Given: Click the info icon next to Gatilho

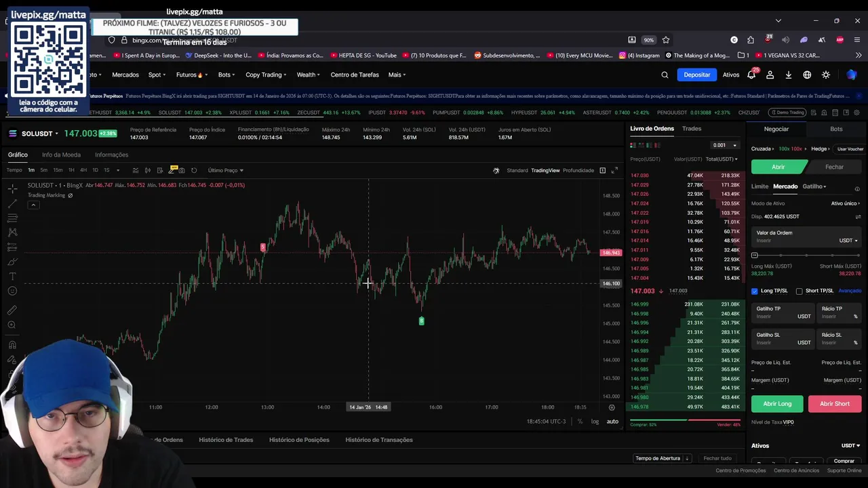Looking at the screenshot, I should click(x=857, y=189).
